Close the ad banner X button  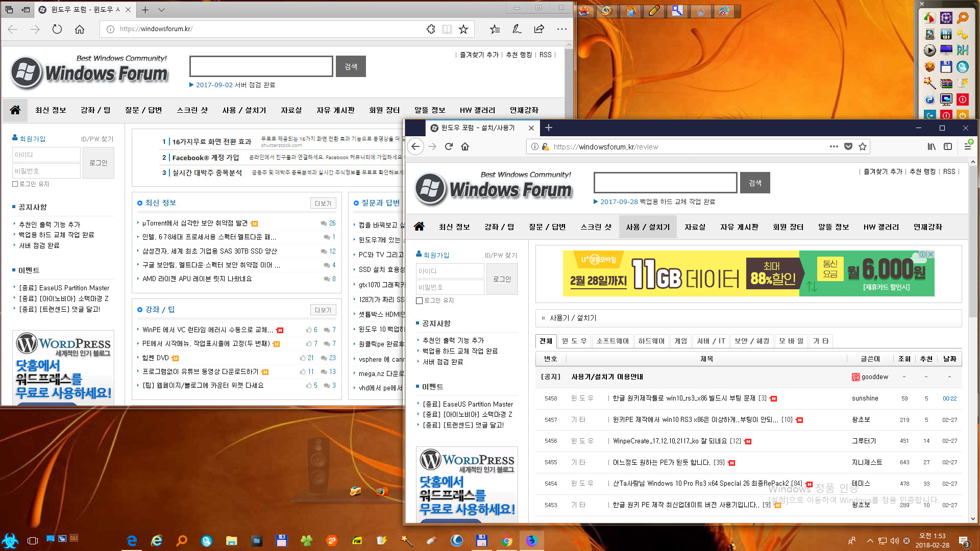[x=930, y=254]
